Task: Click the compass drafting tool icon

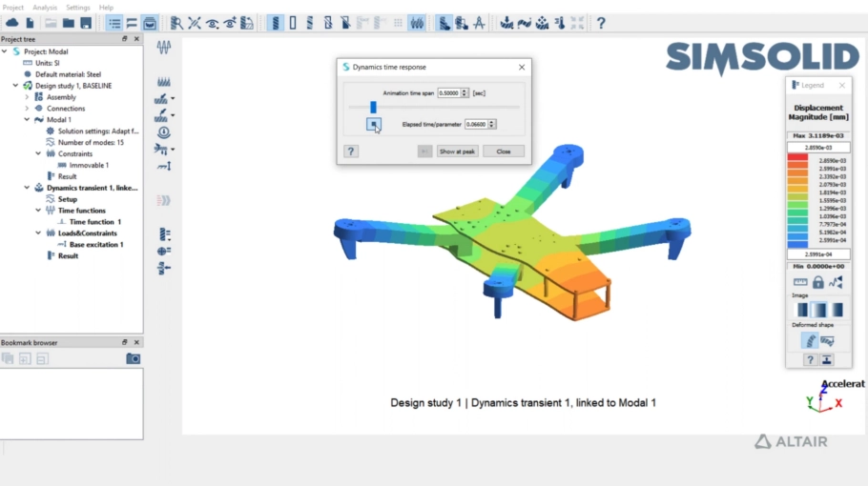Action: (x=480, y=23)
